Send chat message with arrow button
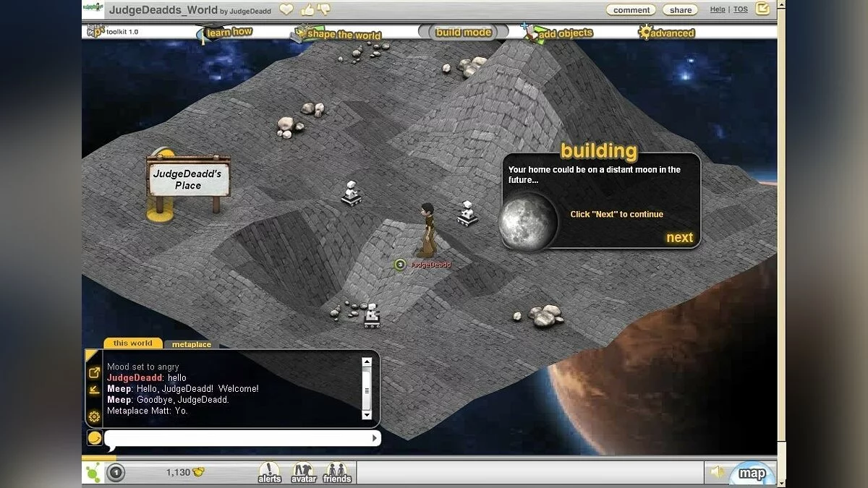The image size is (868, 488). tap(375, 438)
